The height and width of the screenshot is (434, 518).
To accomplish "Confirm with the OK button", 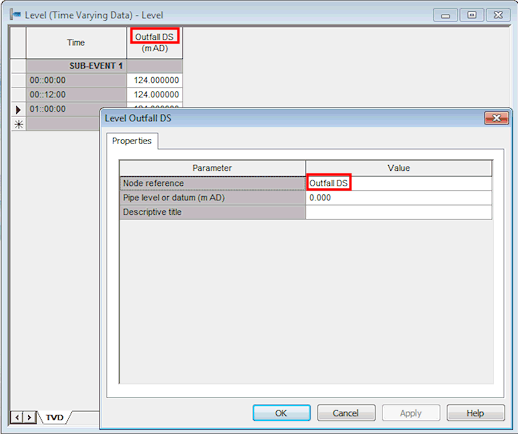I will pyautogui.click(x=281, y=413).
